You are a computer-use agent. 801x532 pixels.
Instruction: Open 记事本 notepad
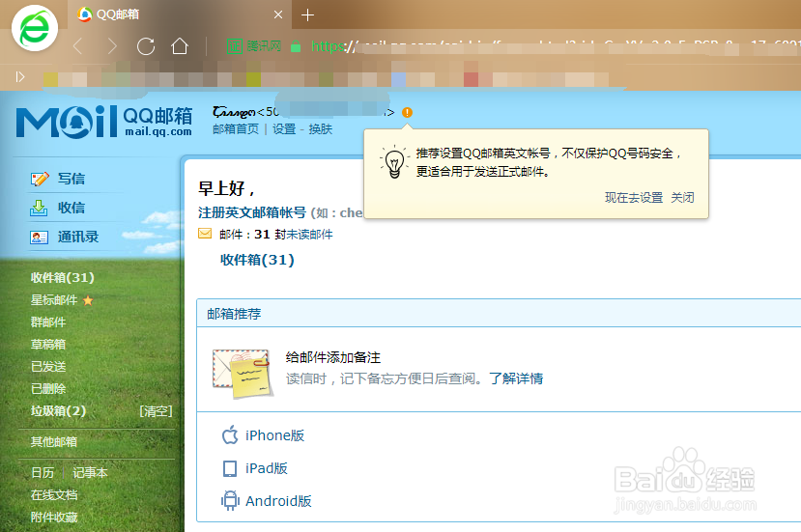pos(90,473)
